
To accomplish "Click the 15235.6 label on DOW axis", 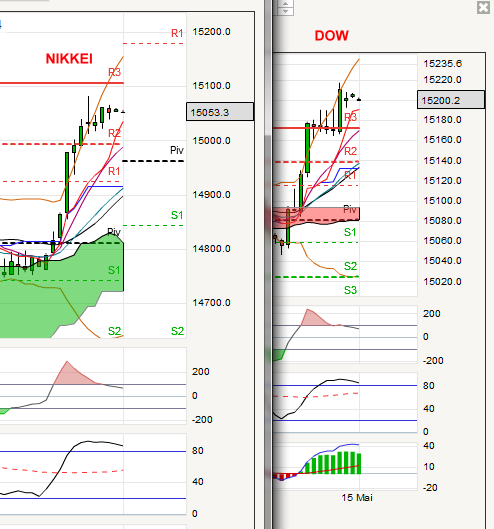I will coord(442,63).
